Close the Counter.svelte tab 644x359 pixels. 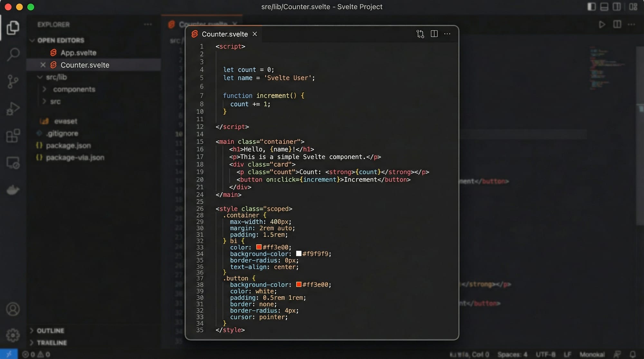click(255, 34)
